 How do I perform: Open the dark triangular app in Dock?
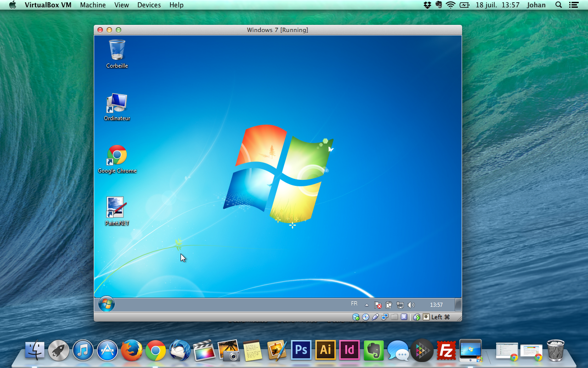click(422, 351)
